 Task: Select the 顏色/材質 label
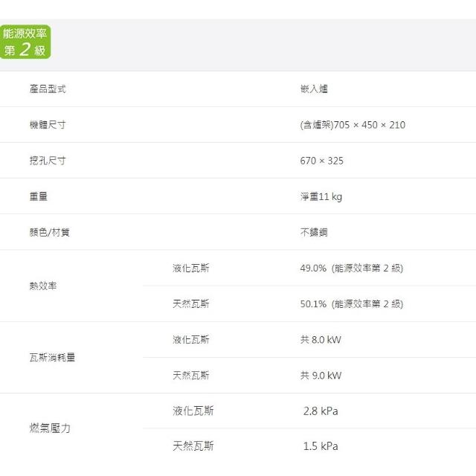coord(49,232)
